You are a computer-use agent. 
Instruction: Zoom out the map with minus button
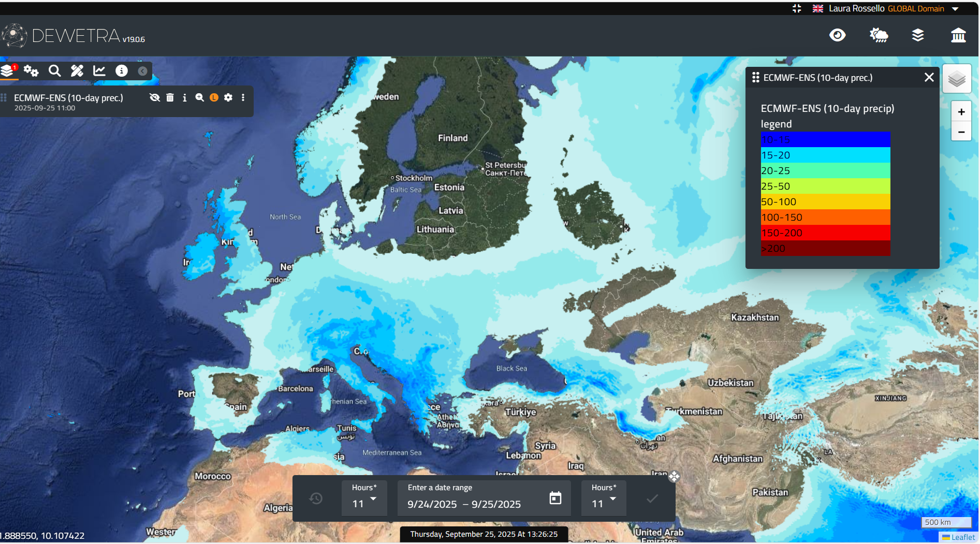961,132
